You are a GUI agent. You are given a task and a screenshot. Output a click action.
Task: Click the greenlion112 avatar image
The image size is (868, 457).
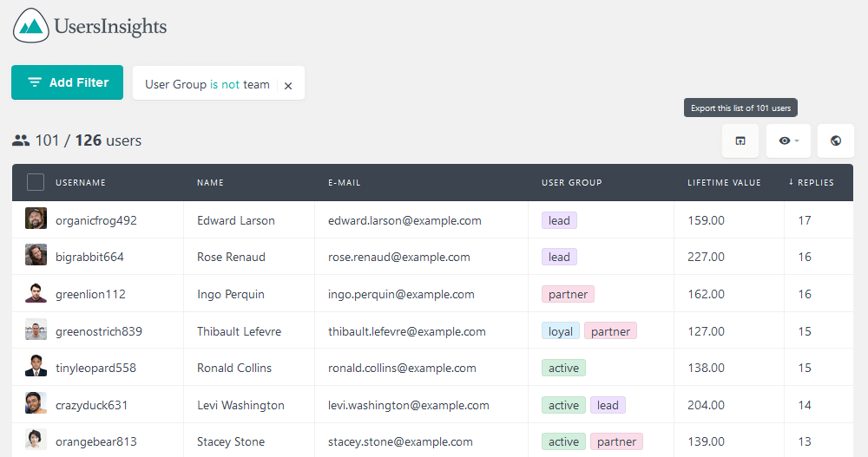36,293
